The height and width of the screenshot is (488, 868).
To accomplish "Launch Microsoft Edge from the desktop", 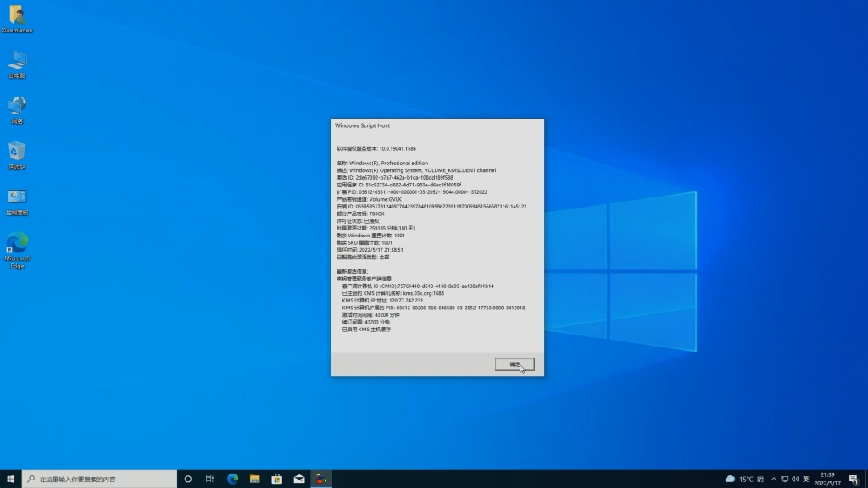I will [17, 251].
